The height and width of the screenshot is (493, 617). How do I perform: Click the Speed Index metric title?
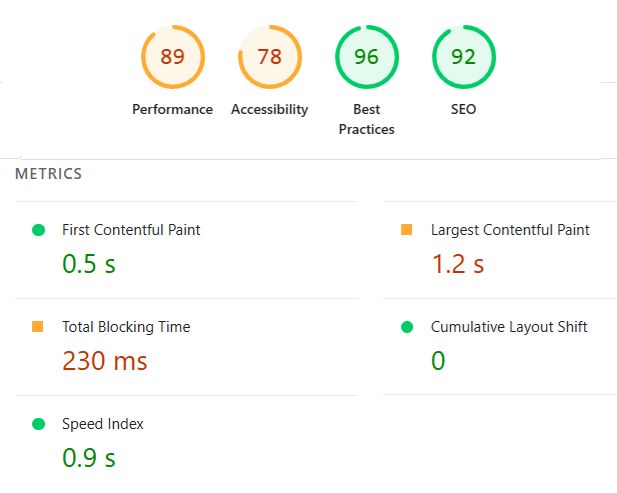tap(103, 424)
